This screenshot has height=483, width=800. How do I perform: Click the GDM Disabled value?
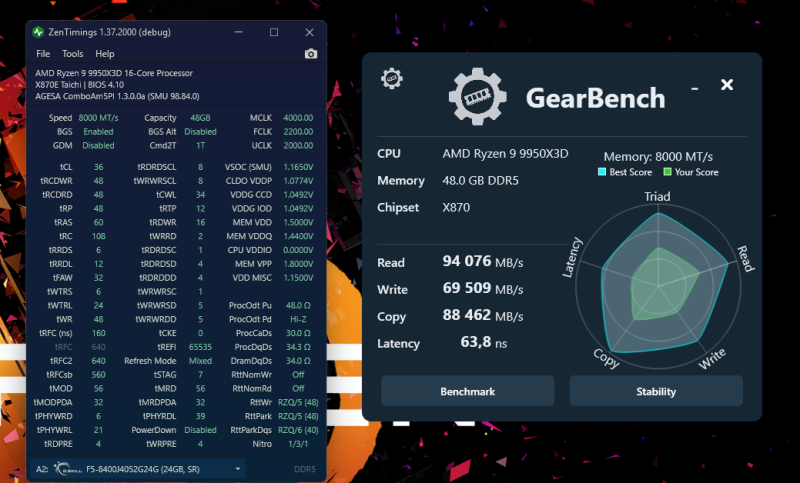click(x=98, y=145)
